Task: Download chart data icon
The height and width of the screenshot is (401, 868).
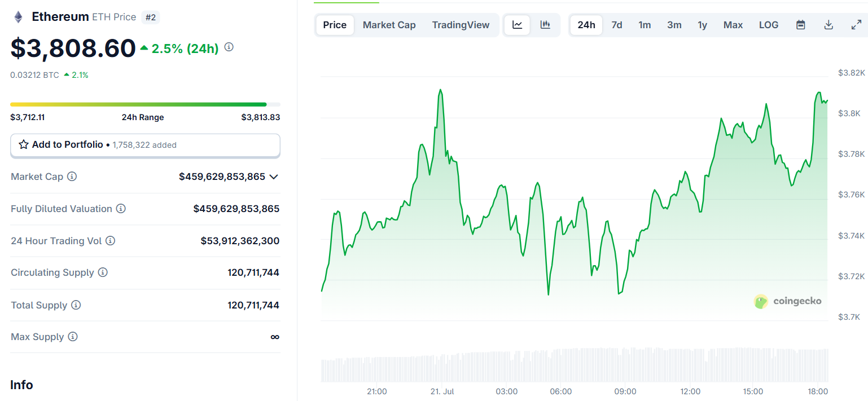Action: pos(828,25)
